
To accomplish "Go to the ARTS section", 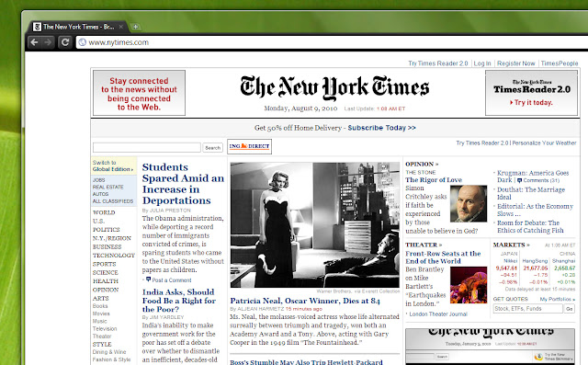I will tap(100, 299).
